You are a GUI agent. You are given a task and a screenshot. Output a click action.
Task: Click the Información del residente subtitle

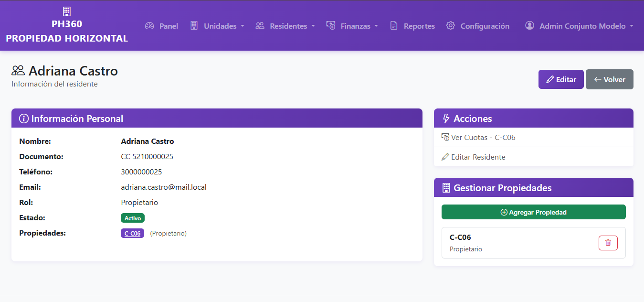pos(54,84)
